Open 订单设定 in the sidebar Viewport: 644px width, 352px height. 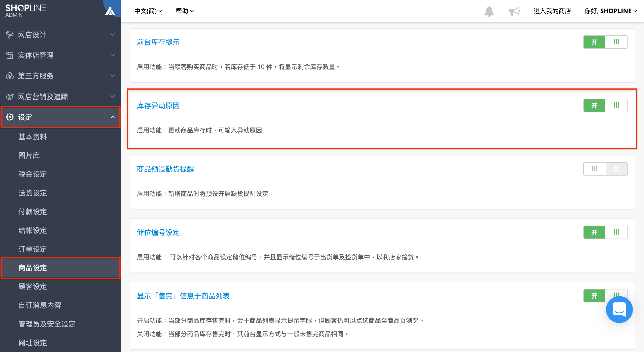tap(32, 249)
